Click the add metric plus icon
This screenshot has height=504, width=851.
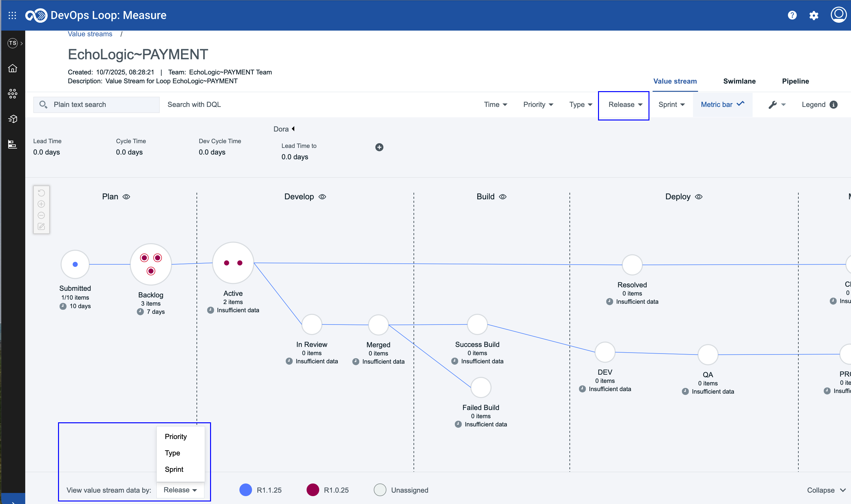point(379,147)
